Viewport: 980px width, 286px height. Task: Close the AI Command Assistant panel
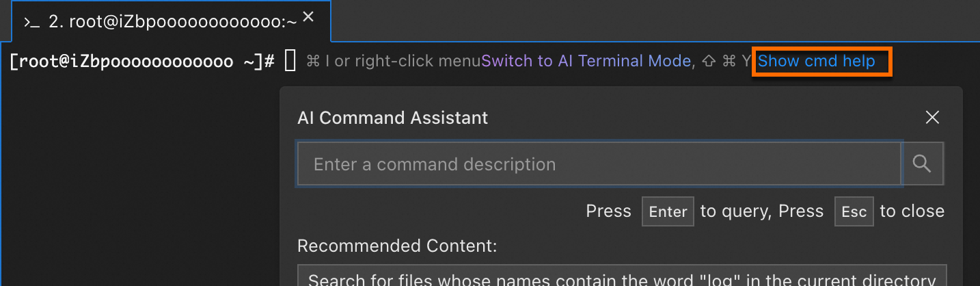pos(932,118)
